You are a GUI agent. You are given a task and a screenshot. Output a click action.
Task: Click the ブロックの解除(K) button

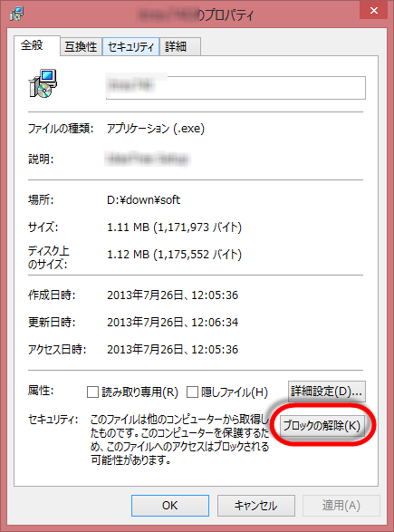tap(322, 425)
